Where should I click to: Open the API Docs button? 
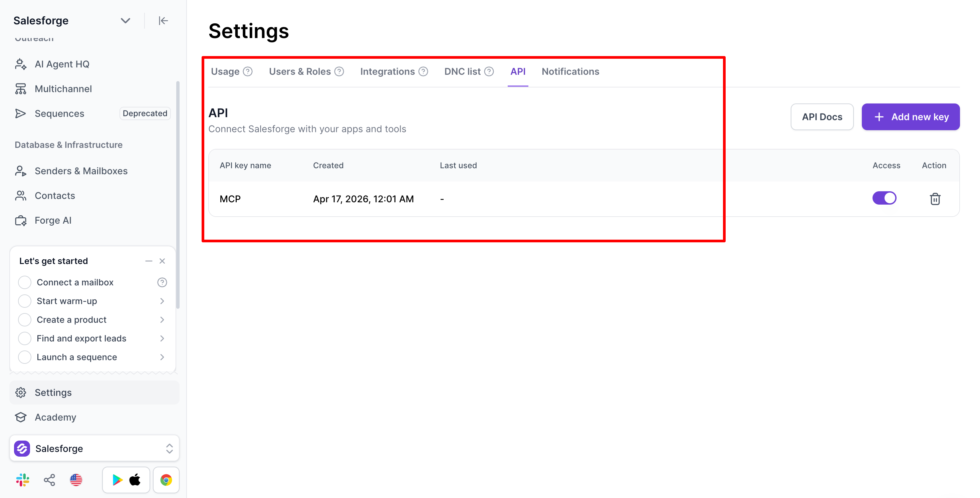point(822,117)
